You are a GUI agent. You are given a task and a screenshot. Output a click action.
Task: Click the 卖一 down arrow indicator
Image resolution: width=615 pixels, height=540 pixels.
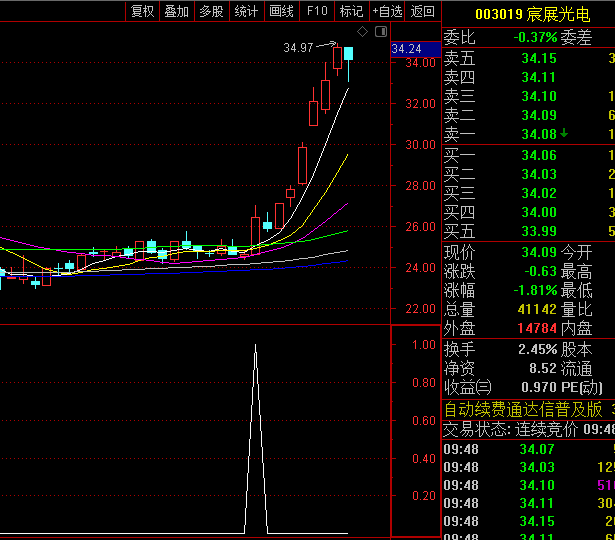[564, 134]
